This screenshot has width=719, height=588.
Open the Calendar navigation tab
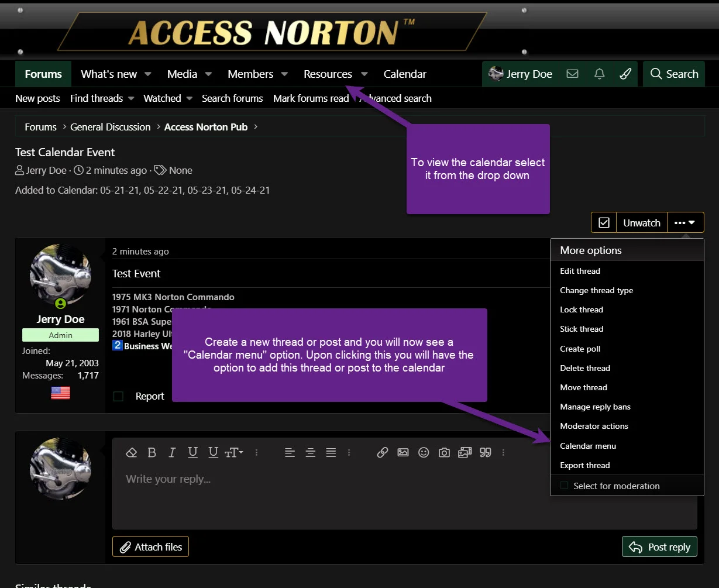(x=405, y=74)
